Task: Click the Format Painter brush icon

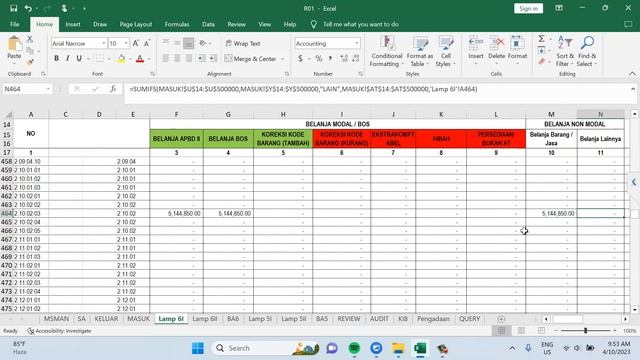Action: pyautogui.click(x=30, y=62)
